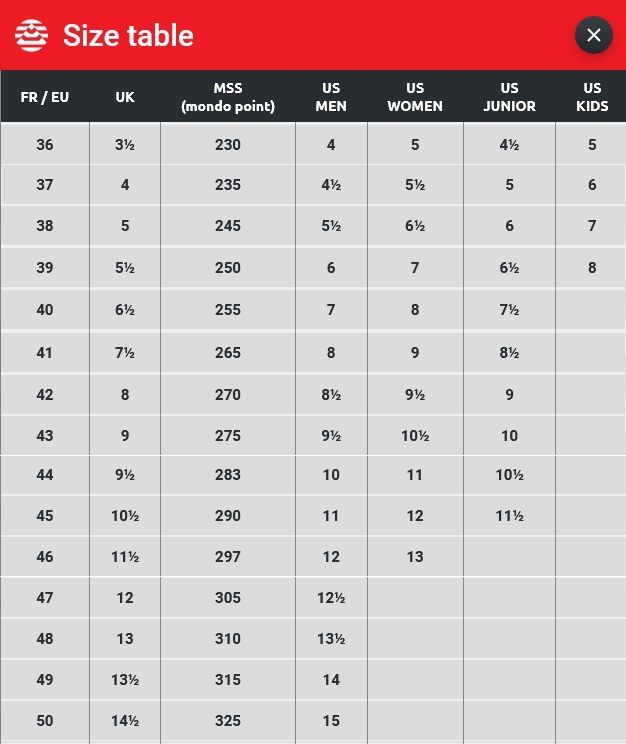Select FR / EU size 47 cell

(45, 598)
